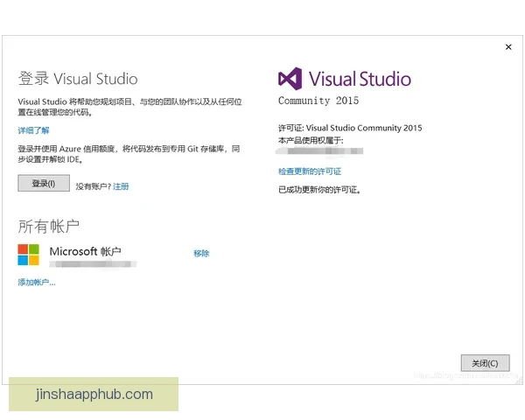This screenshot has width=525, height=420.
Task: Click the purple Visual Studio logo icon
Action: [290, 79]
